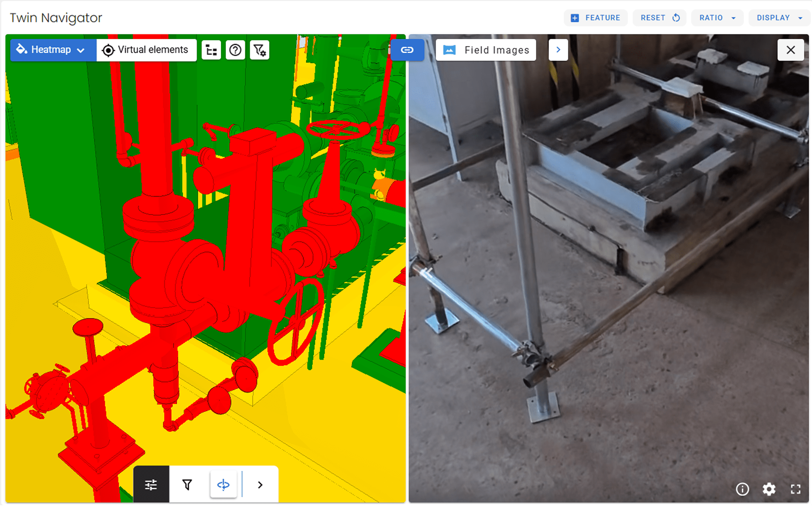Expand the RATIO dropdown
This screenshot has height=506, width=812.
tap(717, 18)
